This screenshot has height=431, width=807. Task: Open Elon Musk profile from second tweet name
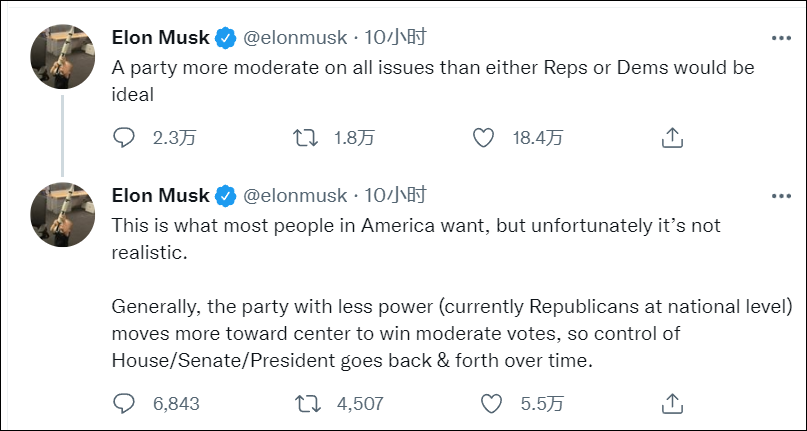click(161, 195)
